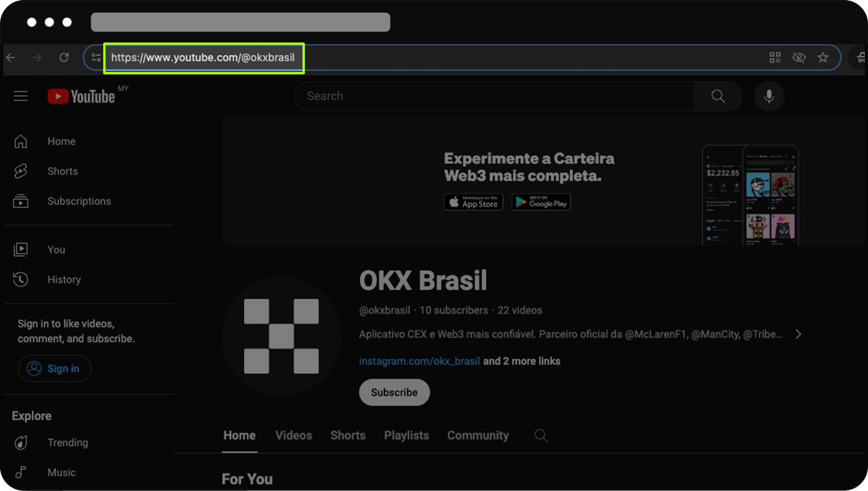Open the Playlists tab
The height and width of the screenshot is (491, 868).
click(406, 436)
